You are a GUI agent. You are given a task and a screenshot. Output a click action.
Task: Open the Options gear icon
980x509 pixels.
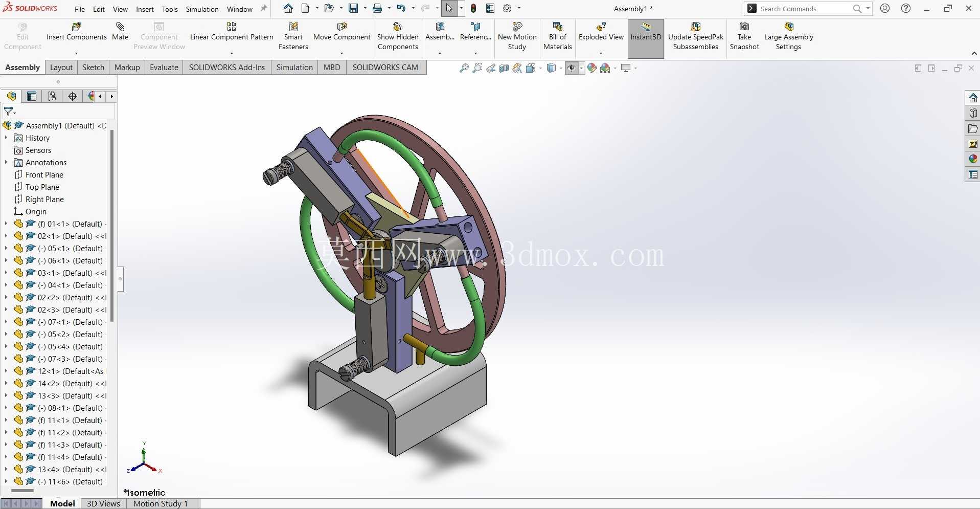[507, 8]
